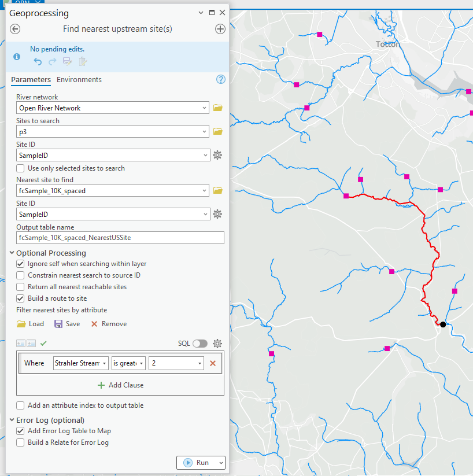Expand the Strahler Stream field dropdown
473x476 pixels.
[104, 363]
